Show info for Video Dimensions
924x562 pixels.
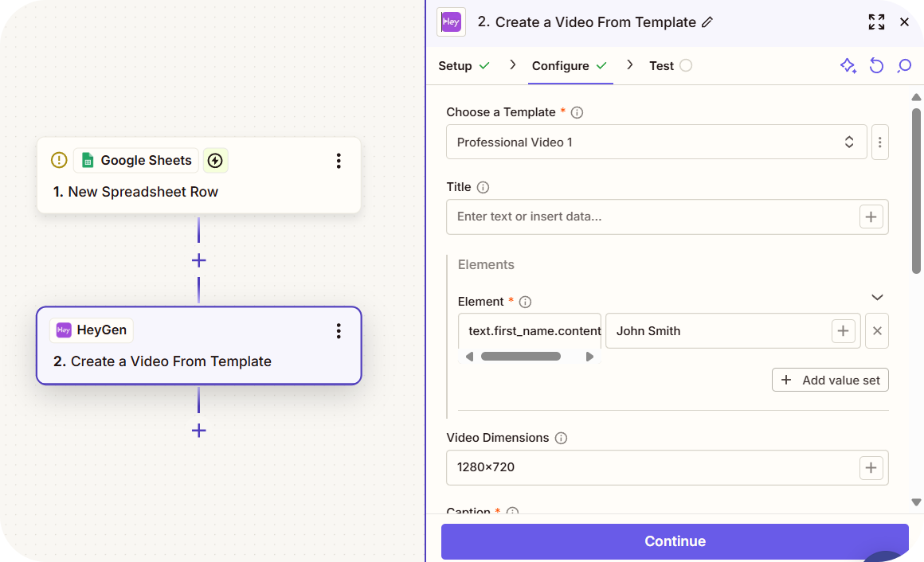tap(561, 439)
